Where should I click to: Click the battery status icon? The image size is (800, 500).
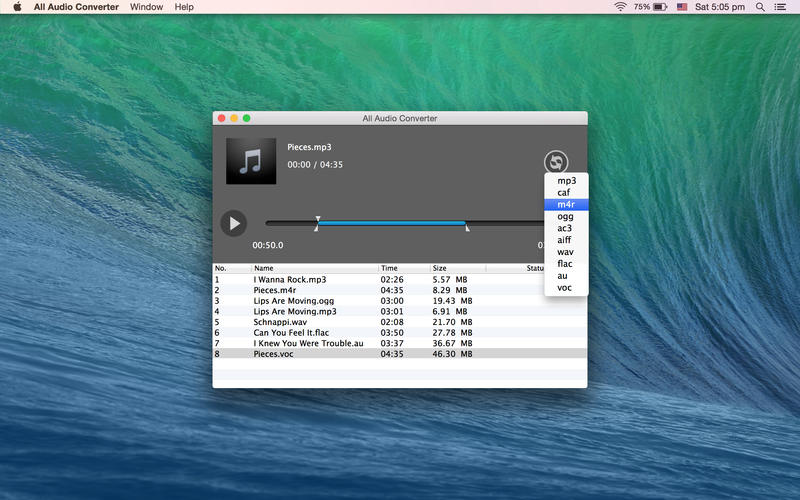click(660, 7)
